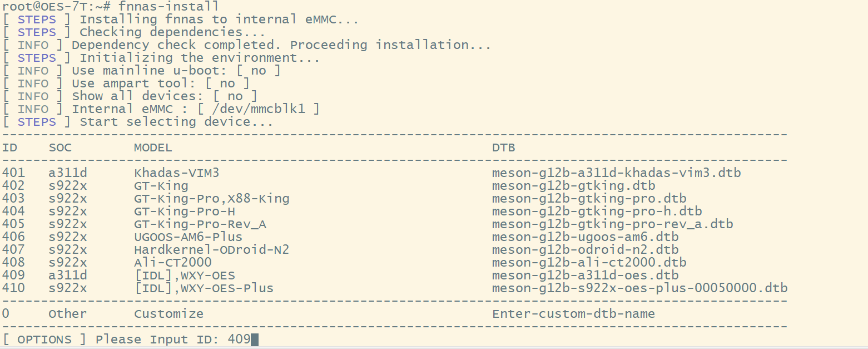Click the GT-King-Pro,X88-King model text
This screenshot has height=349, width=868.
[x=211, y=199]
